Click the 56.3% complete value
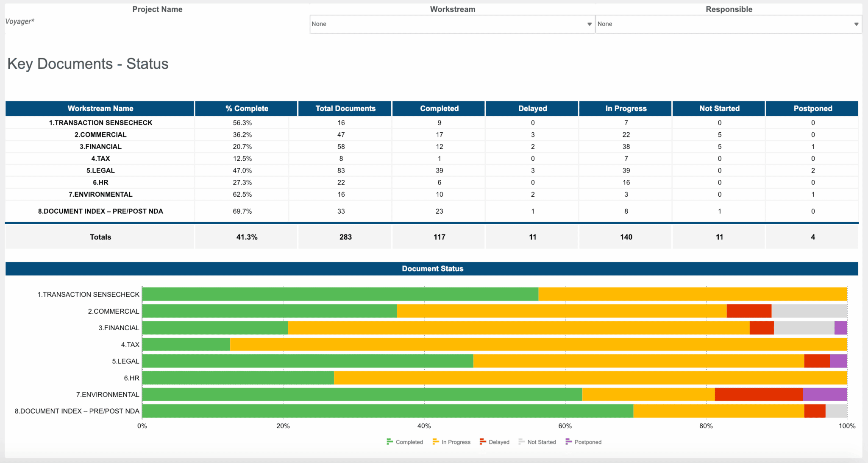Image resolution: width=868 pixels, height=463 pixels. coord(242,123)
